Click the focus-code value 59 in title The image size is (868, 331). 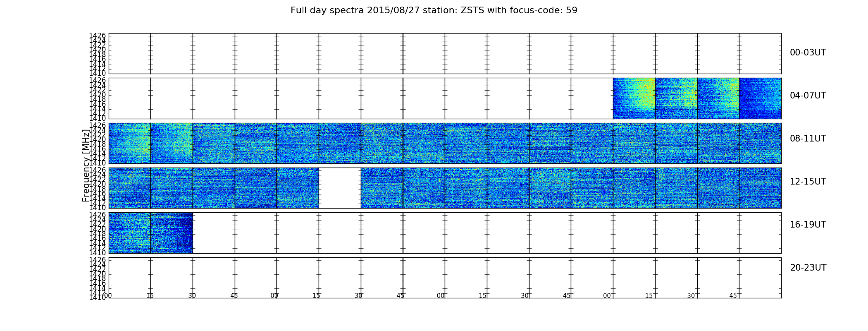coord(572,10)
